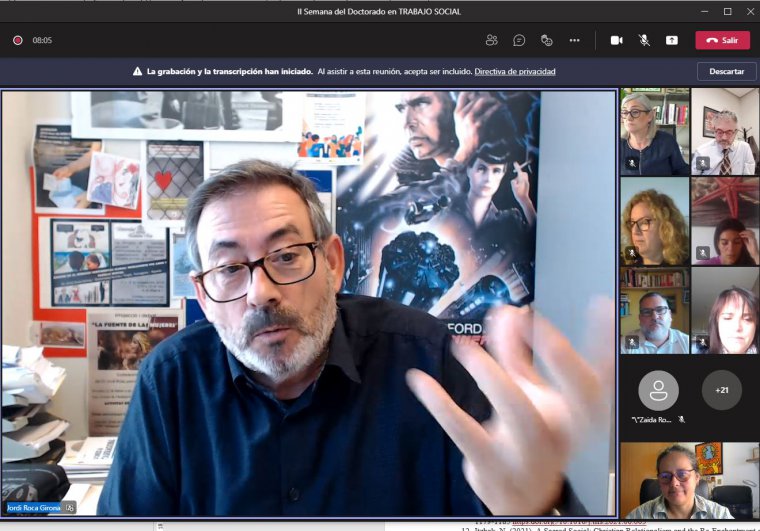Click the red recording indicator
The image size is (760, 531).
pyautogui.click(x=17, y=40)
